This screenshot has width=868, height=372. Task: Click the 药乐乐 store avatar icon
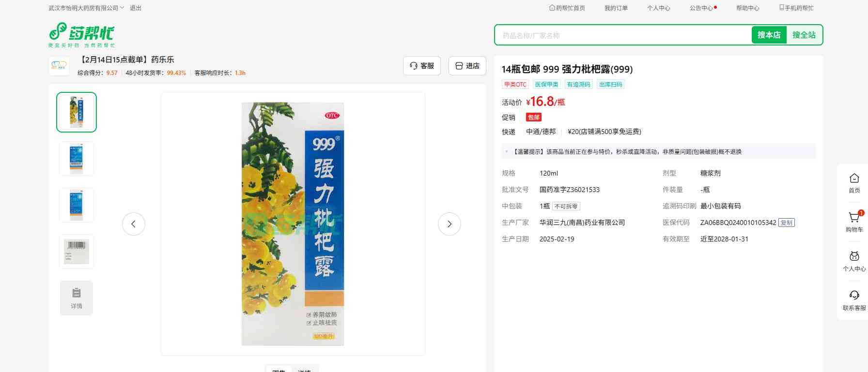[59, 66]
